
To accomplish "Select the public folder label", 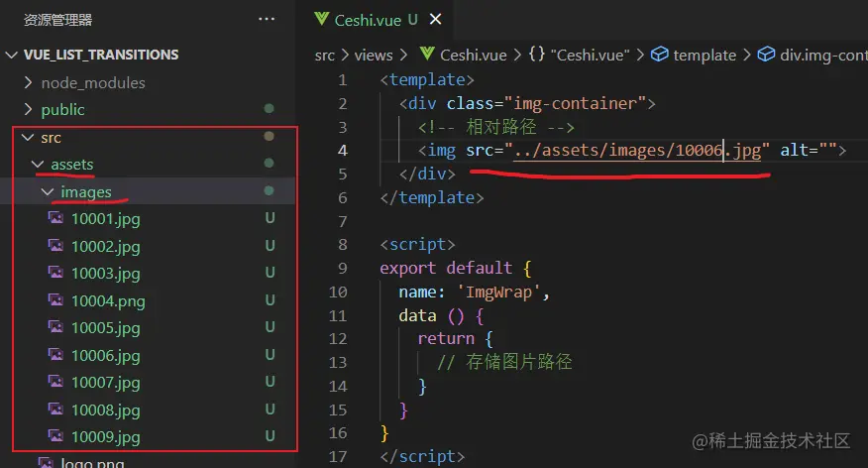I will click(x=62, y=110).
